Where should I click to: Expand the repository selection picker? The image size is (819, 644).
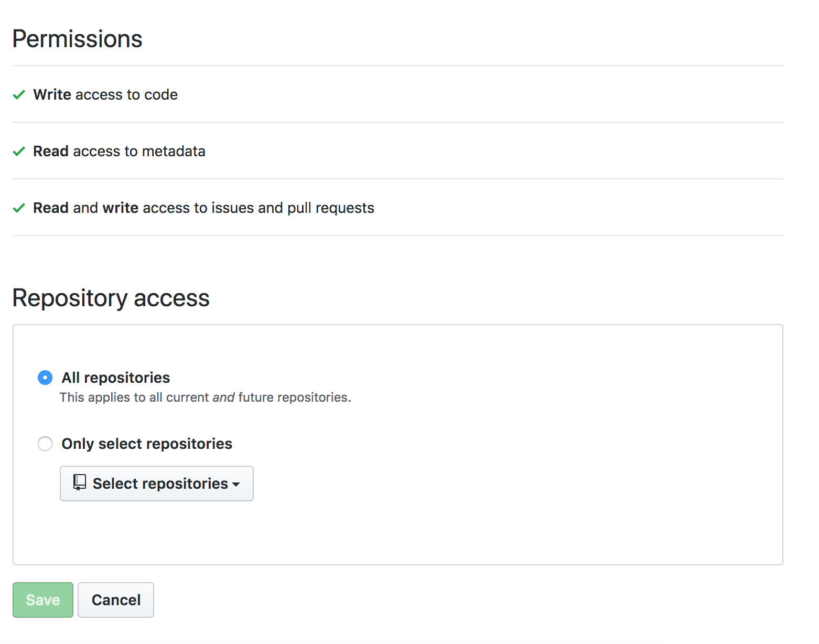click(x=156, y=483)
